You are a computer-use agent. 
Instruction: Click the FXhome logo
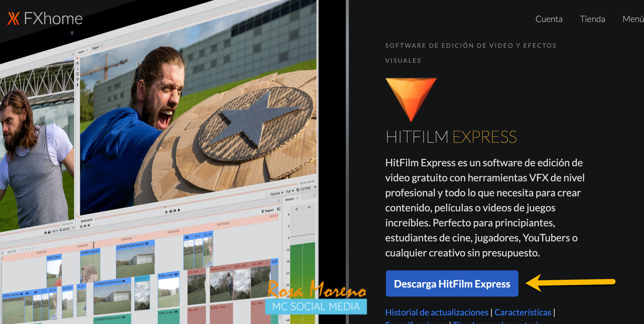click(x=45, y=19)
